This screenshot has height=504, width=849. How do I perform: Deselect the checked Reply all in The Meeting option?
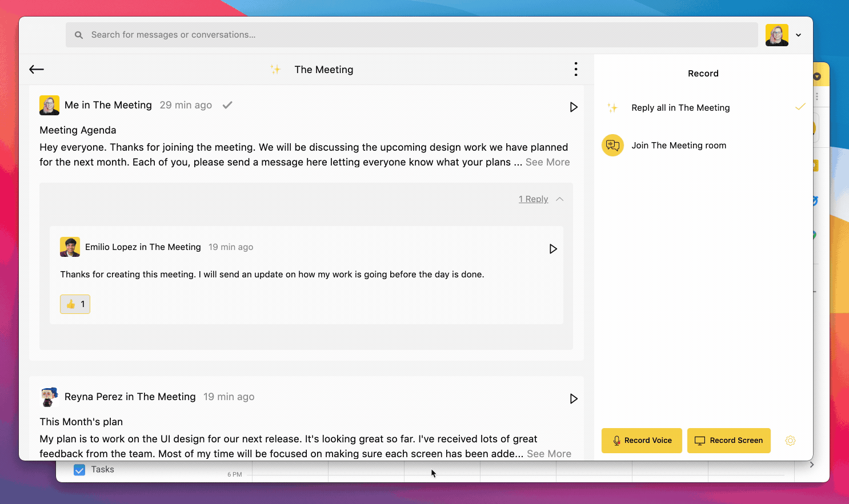pos(800,107)
